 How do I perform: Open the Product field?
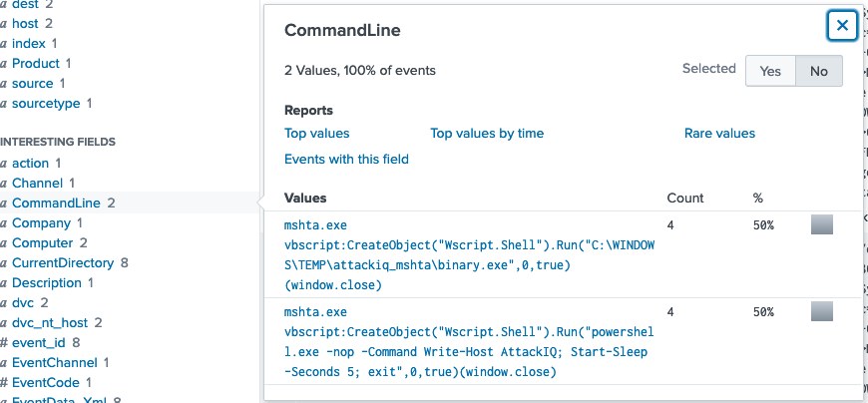[36, 63]
